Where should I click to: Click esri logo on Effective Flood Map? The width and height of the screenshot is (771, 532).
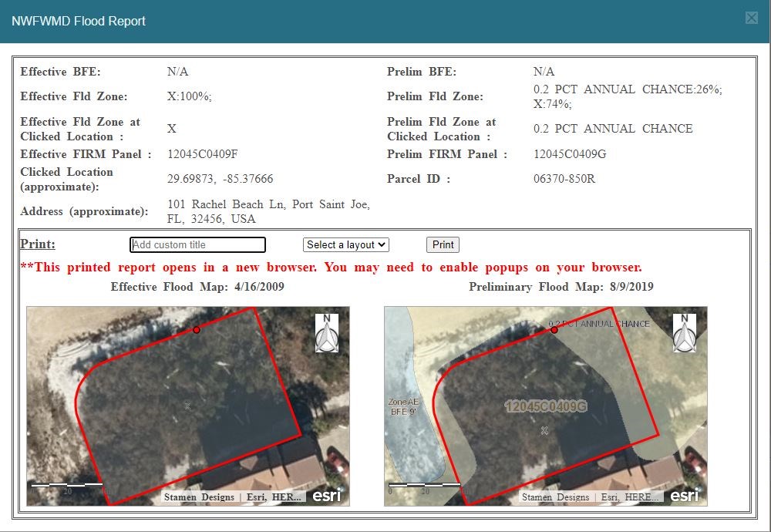coord(326,496)
